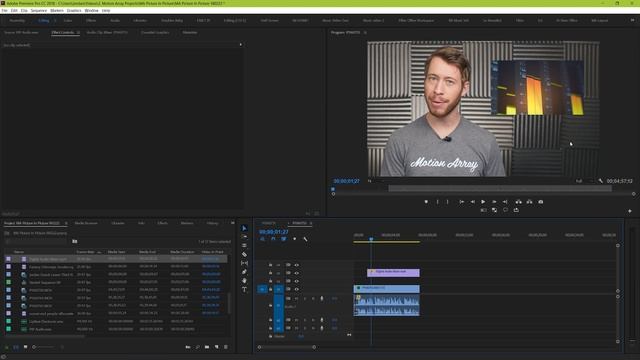Viewport: 640px width, 360px height.
Task: Add a marker in the timeline panel
Action: 295,239
